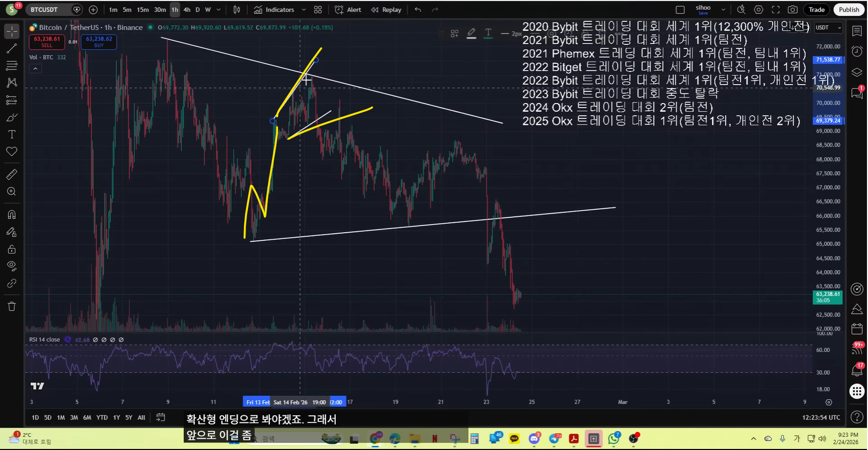
Task: Open the go to date calendar icon
Action: click(160, 417)
